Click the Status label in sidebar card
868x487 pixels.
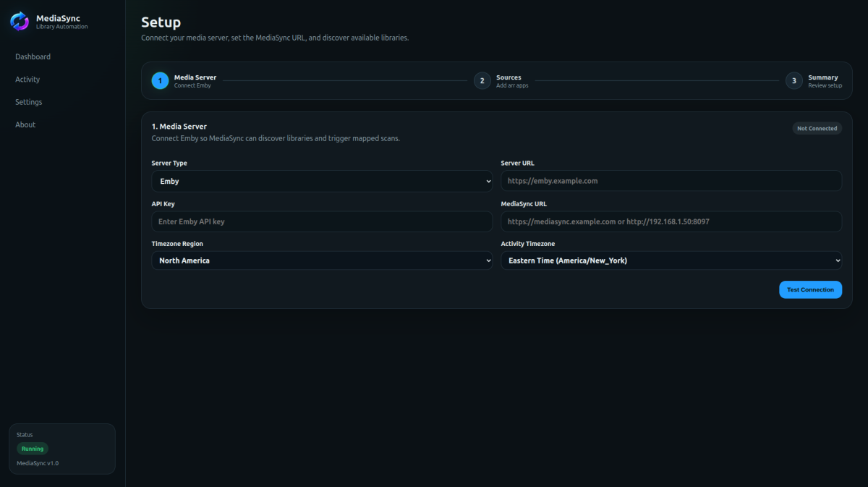pos(25,435)
